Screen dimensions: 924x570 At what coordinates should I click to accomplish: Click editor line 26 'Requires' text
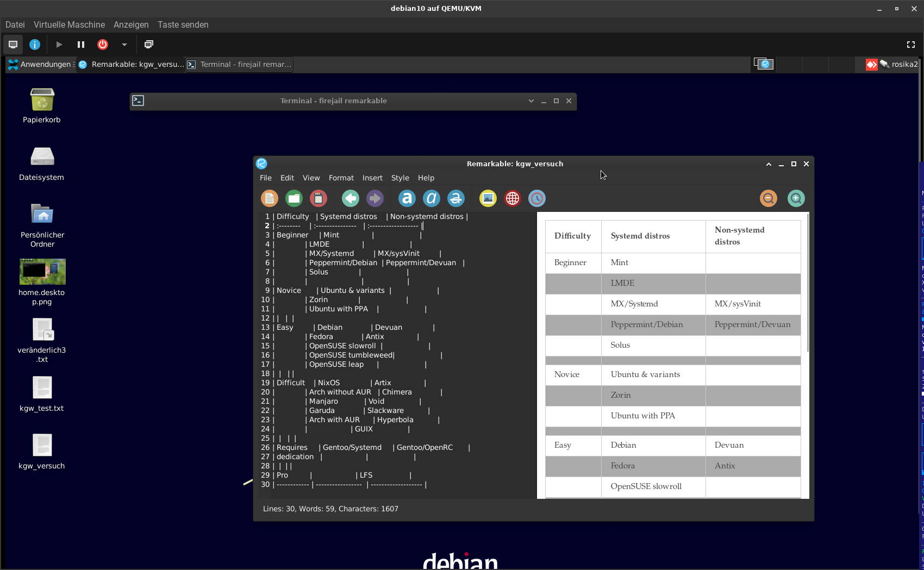tap(292, 447)
